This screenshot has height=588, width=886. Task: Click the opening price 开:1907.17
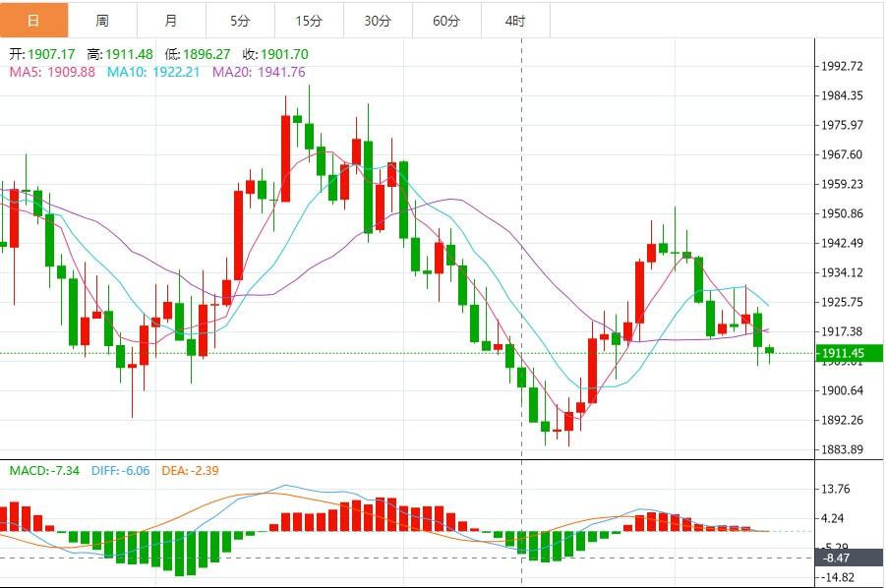[x=42, y=54]
